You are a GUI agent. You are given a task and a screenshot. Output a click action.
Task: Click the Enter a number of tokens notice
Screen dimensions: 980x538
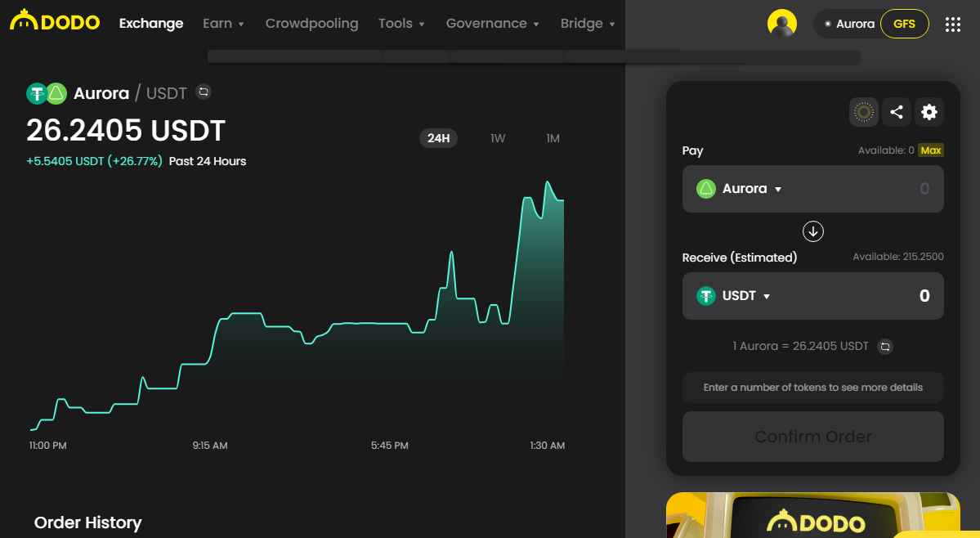(812, 388)
